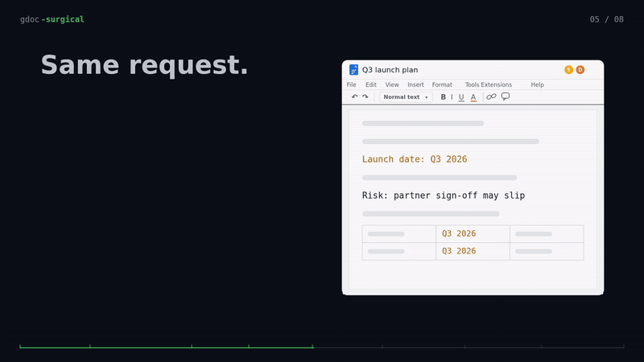
Task: Click the undo arrow icon
Action: (354, 97)
